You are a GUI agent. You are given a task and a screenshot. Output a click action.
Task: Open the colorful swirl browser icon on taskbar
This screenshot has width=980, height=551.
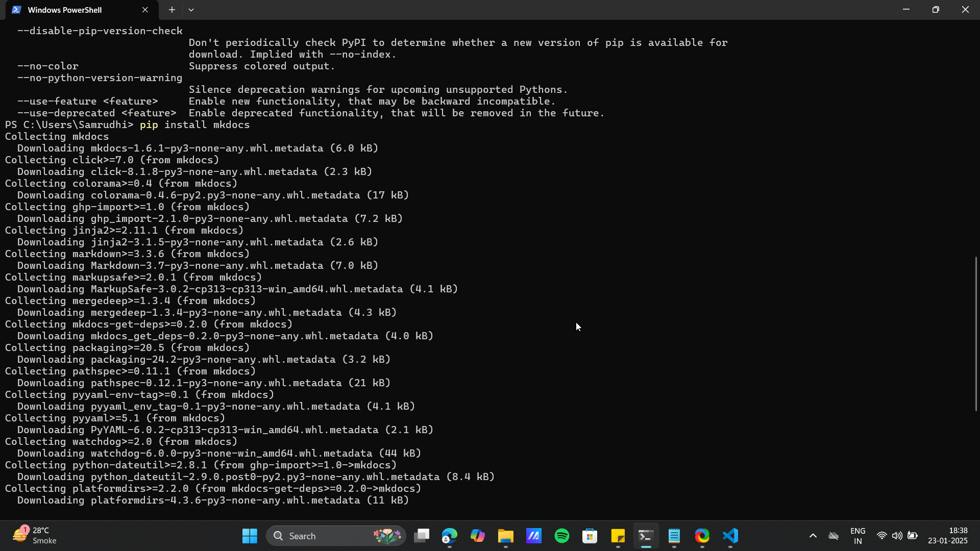(x=702, y=536)
